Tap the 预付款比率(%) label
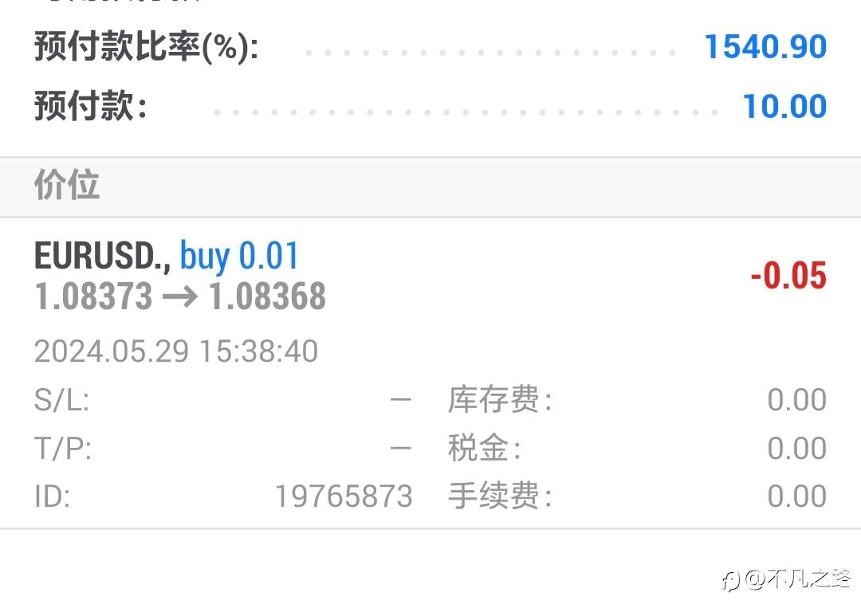Screen dimensions: 861x616 click(146, 47)
